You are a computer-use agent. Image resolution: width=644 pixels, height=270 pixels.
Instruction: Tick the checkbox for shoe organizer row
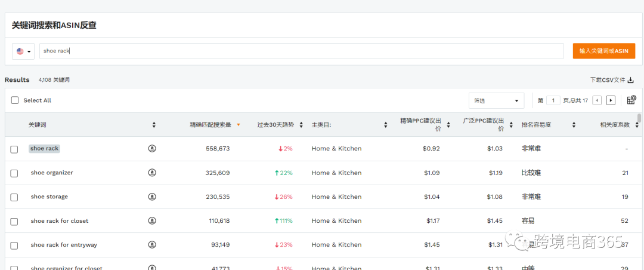tap(14, 173)
